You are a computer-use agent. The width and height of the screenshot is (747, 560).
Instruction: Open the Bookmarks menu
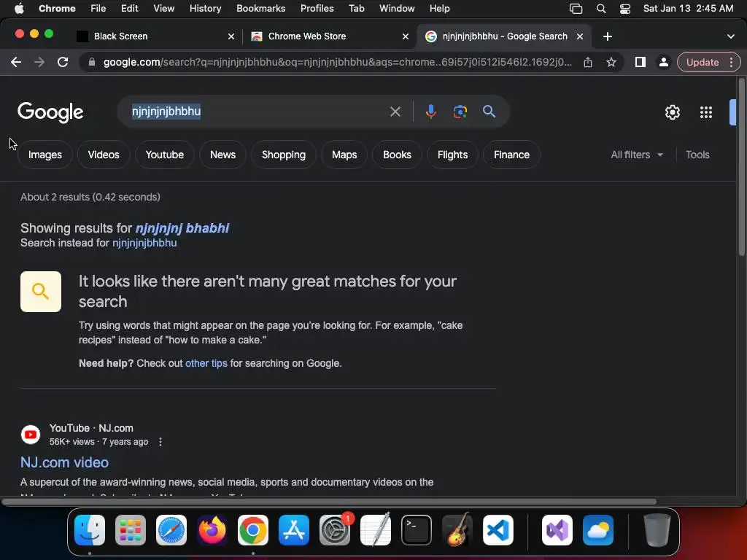click(x=260, y=9)
